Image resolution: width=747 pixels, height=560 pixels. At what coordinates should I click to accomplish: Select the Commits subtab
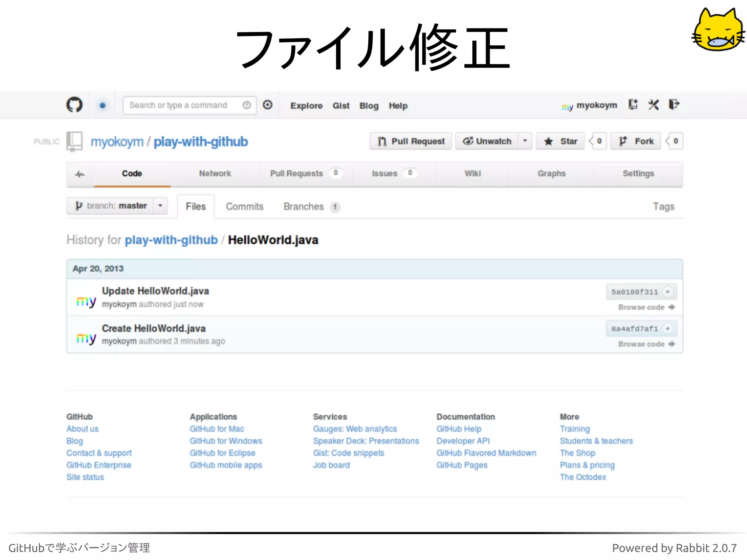[x=244, y=207]
